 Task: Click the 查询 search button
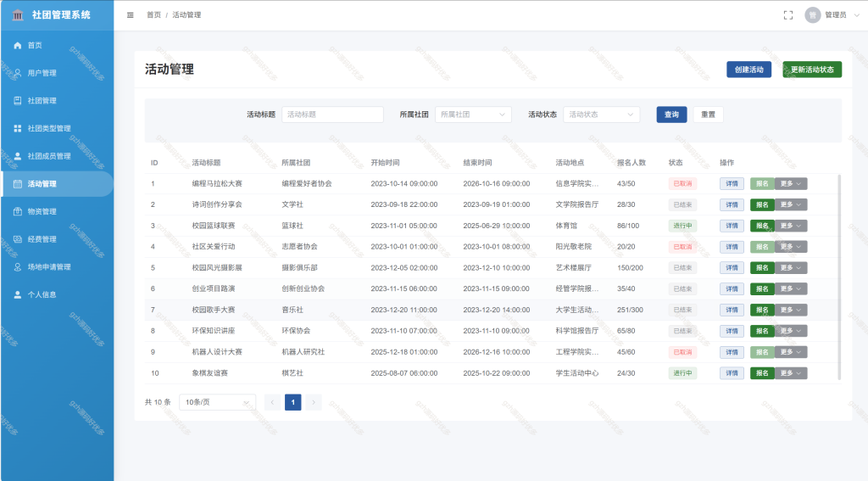(x=671, y=115)
